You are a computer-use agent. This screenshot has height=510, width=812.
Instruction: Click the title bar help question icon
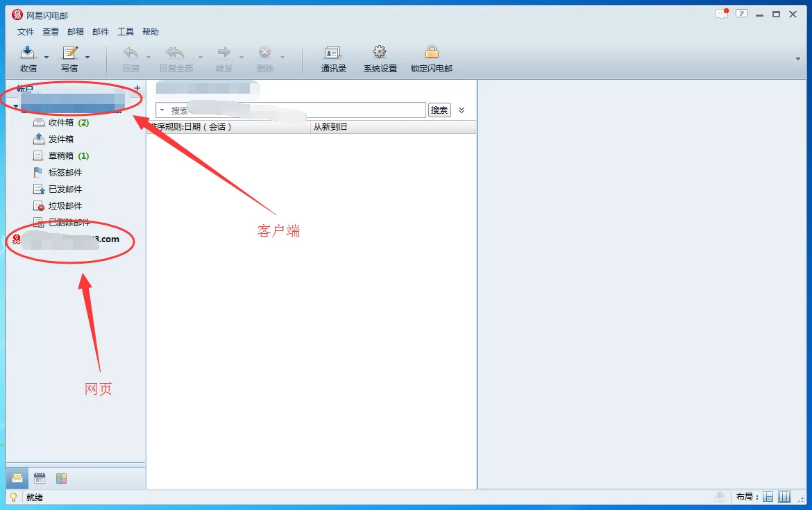[x=742, y=14]
